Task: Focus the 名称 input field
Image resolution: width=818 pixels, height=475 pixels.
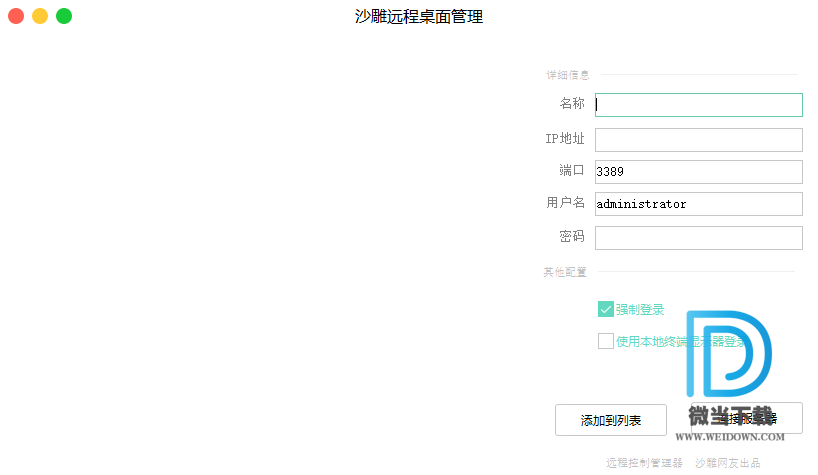Action: 698,105
